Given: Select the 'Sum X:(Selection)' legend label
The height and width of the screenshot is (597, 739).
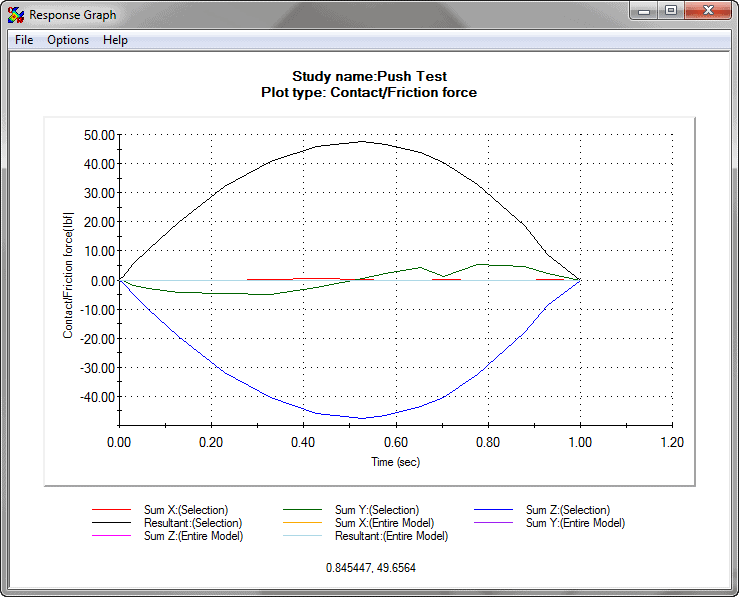Looking at the screenshot, I should pyautogui.click(x=186, y=510).
